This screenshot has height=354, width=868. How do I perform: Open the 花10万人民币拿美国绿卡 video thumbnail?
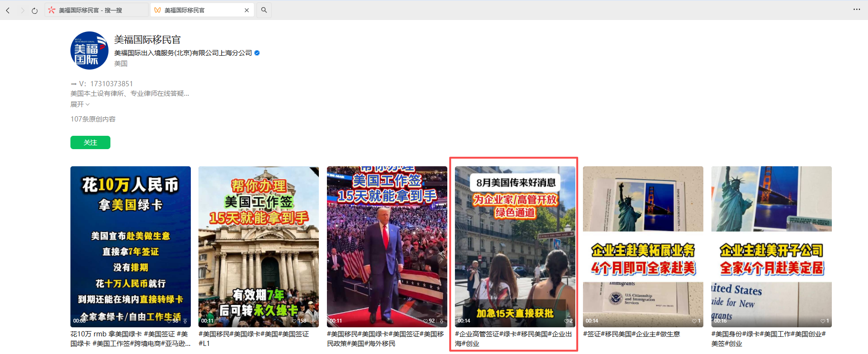pyautogui.click(x=130, y=247)
